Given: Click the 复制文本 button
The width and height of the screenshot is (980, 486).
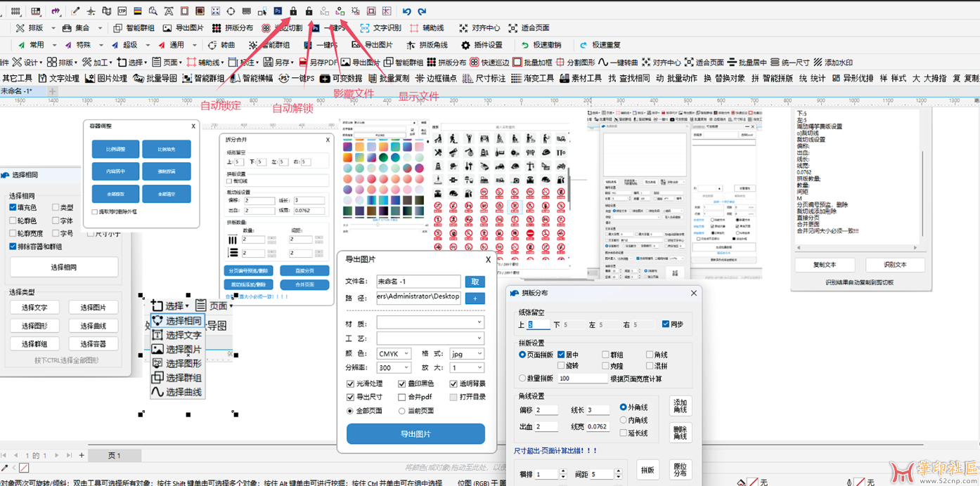Looking at the screenshot, I should pyautogui.click(x=824, y=265).
